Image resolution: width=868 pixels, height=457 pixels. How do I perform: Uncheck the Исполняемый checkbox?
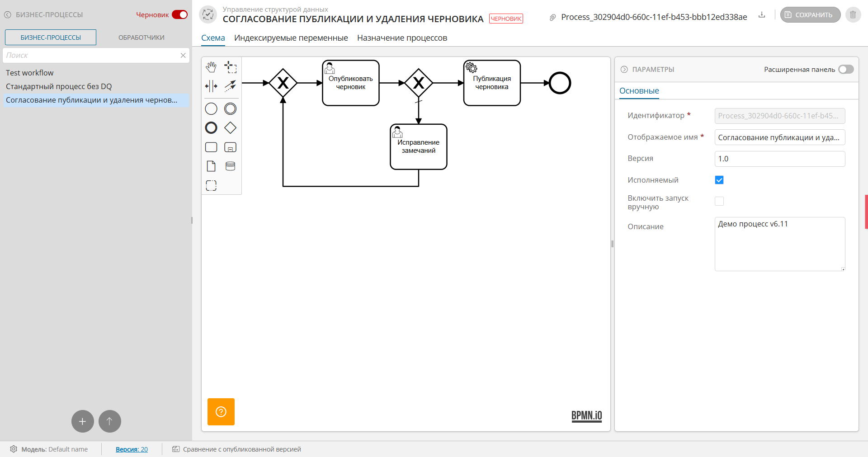coord(719,180)
